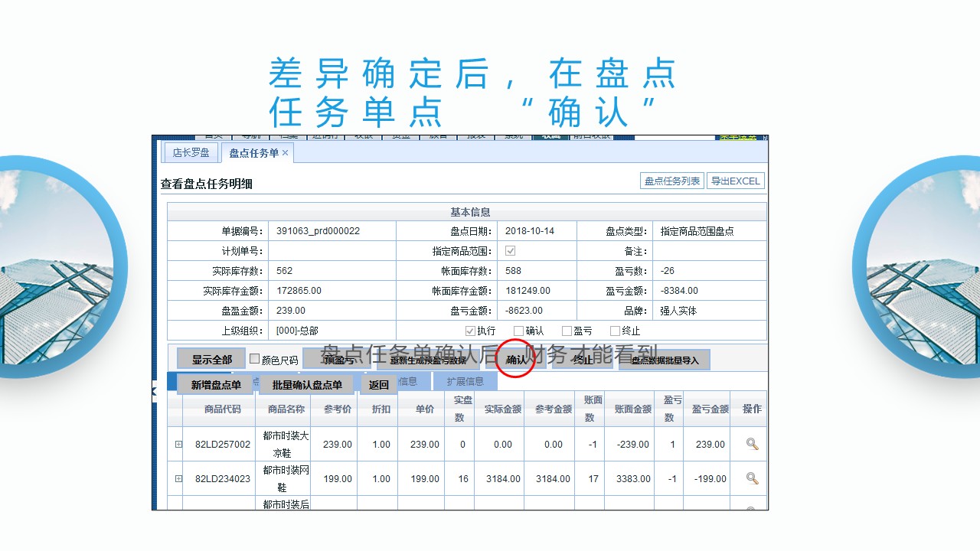980x551 pixels.
Task: Expand row for product 82LD257002
Action: (178, 444)
